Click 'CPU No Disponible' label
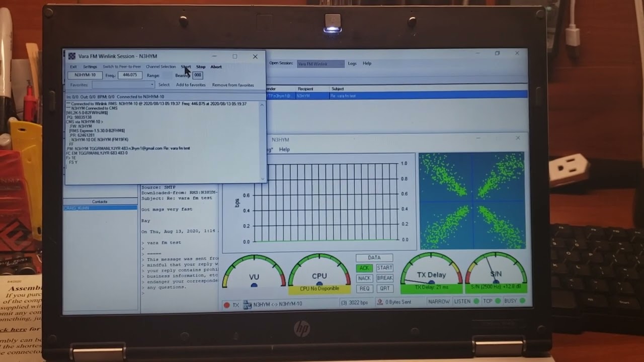The height and width of the screenshot is (362, 644). [319, 289]
